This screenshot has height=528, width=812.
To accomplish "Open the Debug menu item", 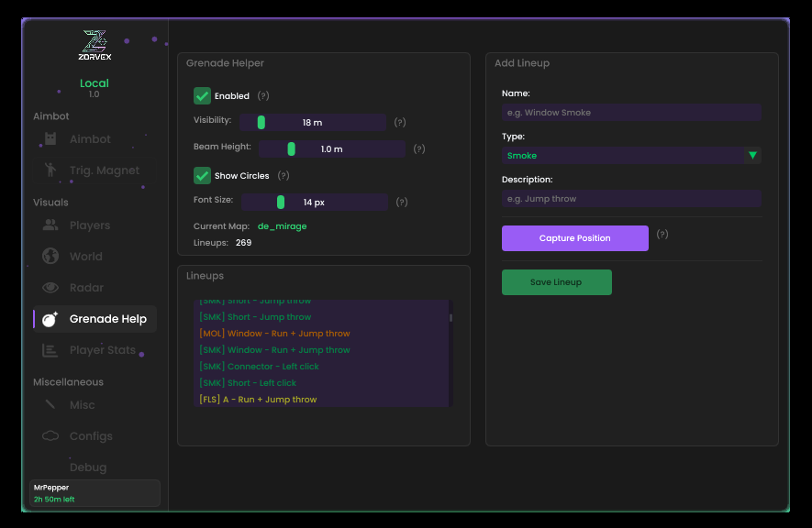I will click(x=88, y=467).
